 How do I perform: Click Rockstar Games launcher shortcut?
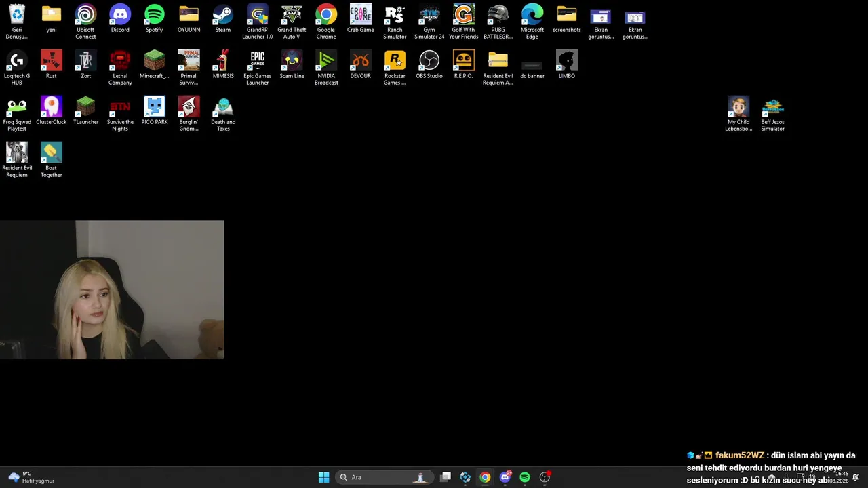(x=395, y=68)
